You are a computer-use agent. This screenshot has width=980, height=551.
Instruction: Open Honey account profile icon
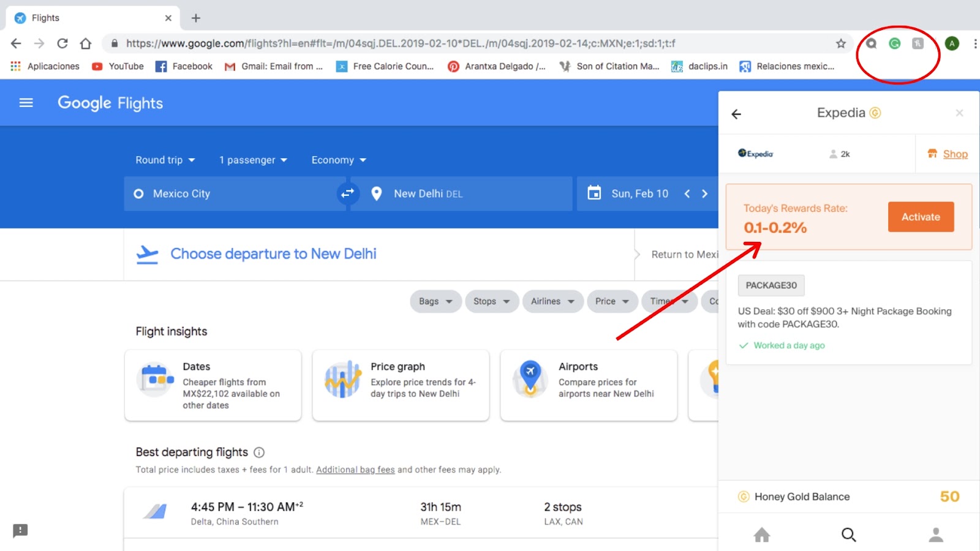936,534
